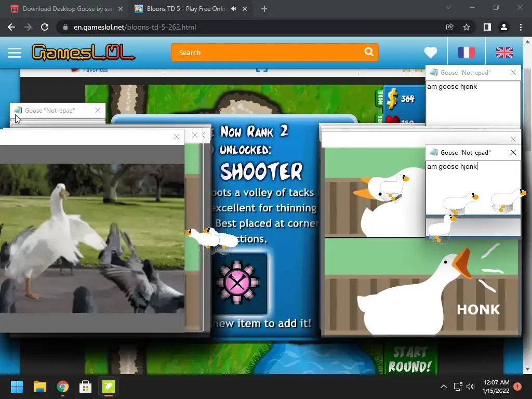Open a new browser tab with plus
This screenshot has height=399, width=532.
(264, 9)
